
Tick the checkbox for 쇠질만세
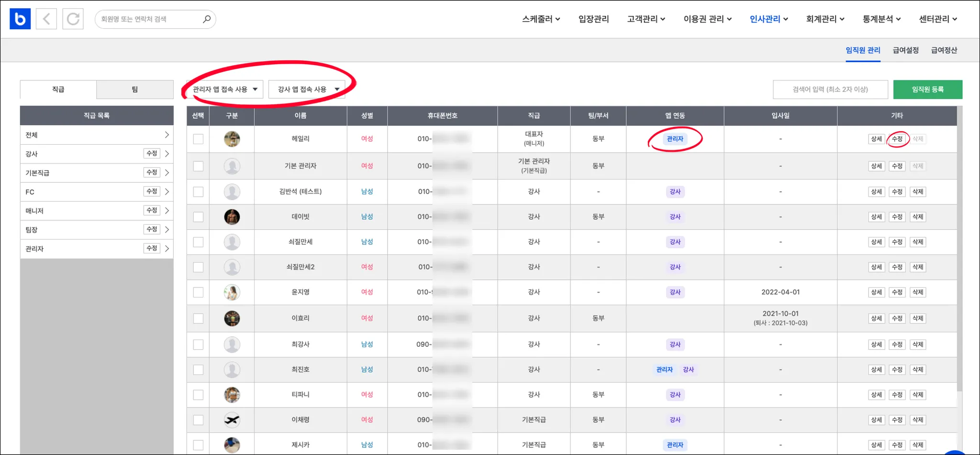tap(198, 242)
